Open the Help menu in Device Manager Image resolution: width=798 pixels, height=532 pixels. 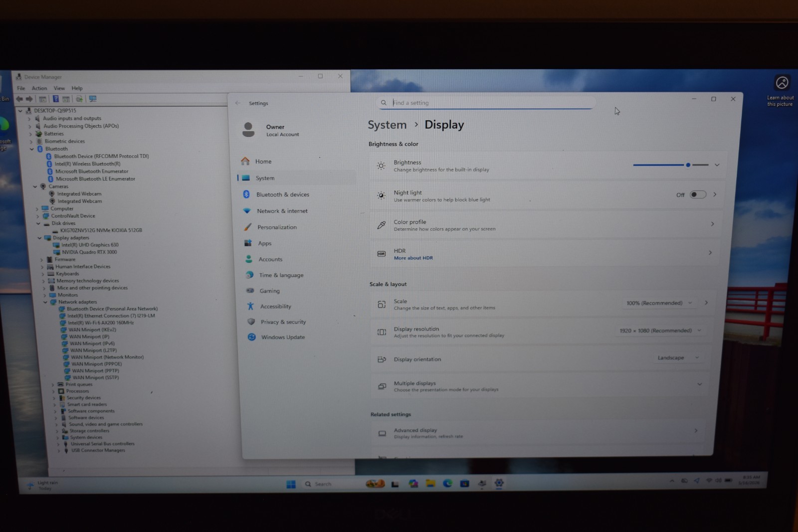tap(77, 88)
